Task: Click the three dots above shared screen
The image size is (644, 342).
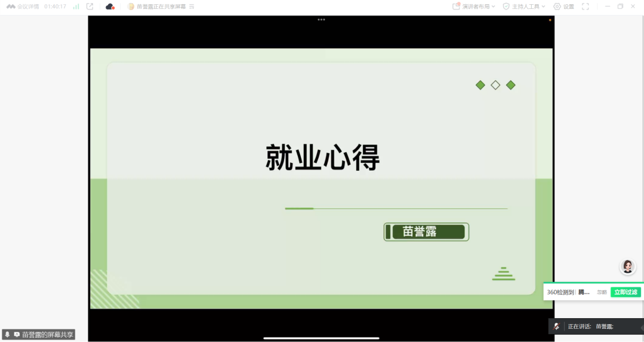Action: pyautogui.click(x=321, y=20)
